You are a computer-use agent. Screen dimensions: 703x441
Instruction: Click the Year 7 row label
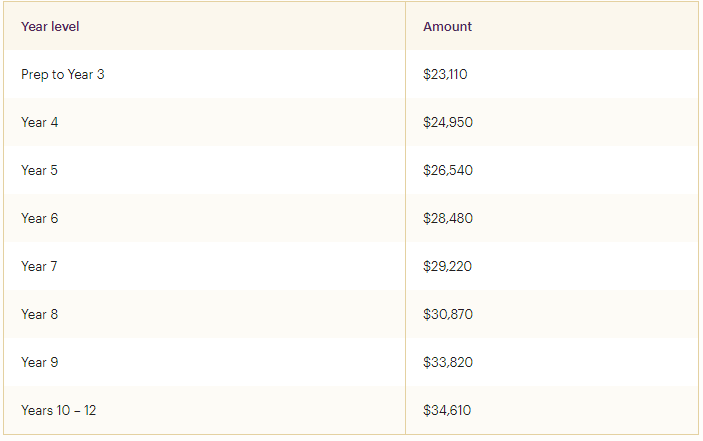(39, 266)
